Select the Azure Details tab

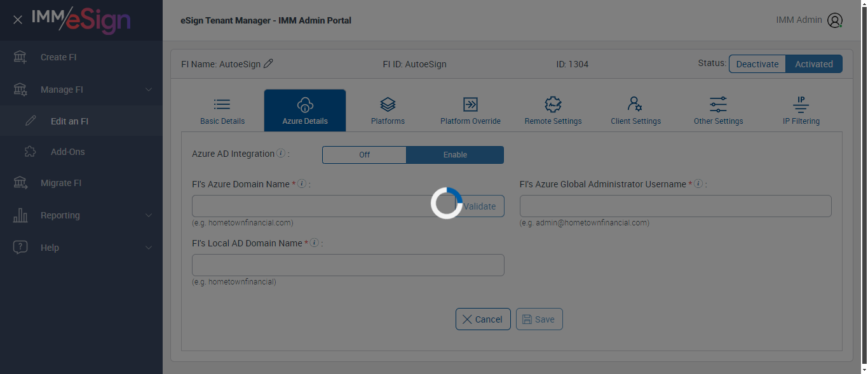pyautogui.click(x=305, y=110)
